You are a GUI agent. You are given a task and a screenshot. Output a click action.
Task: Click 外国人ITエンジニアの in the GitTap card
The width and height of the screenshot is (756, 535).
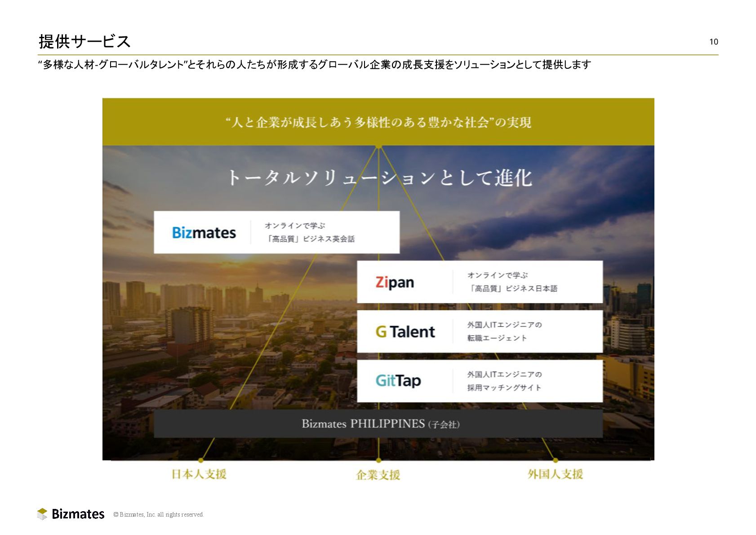[x=504, y=374]
